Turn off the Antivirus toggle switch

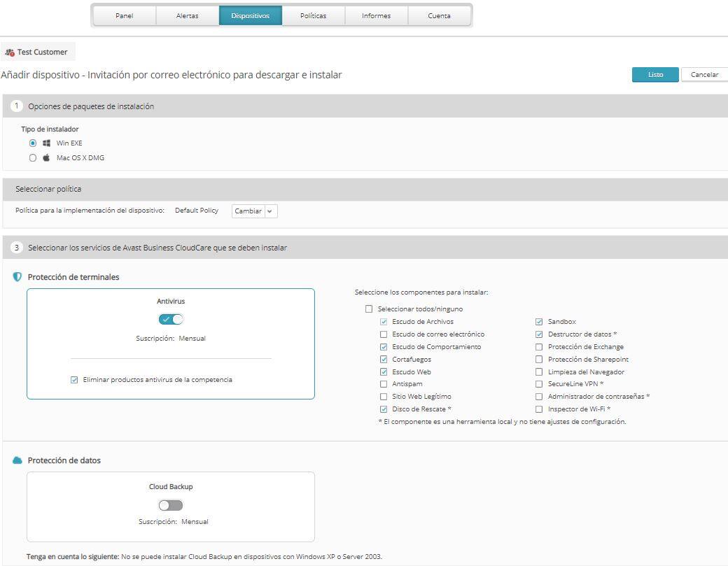pyautogui.click(x=171, y=319)
